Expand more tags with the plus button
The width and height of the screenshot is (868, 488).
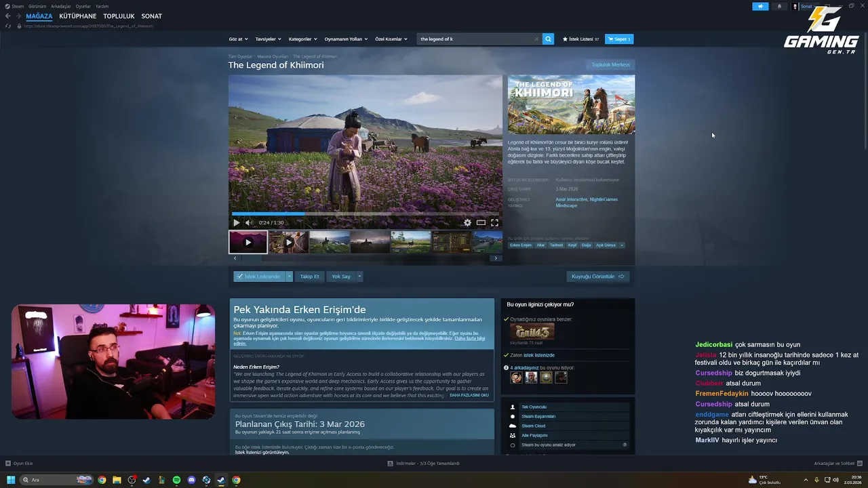[622, 245]
